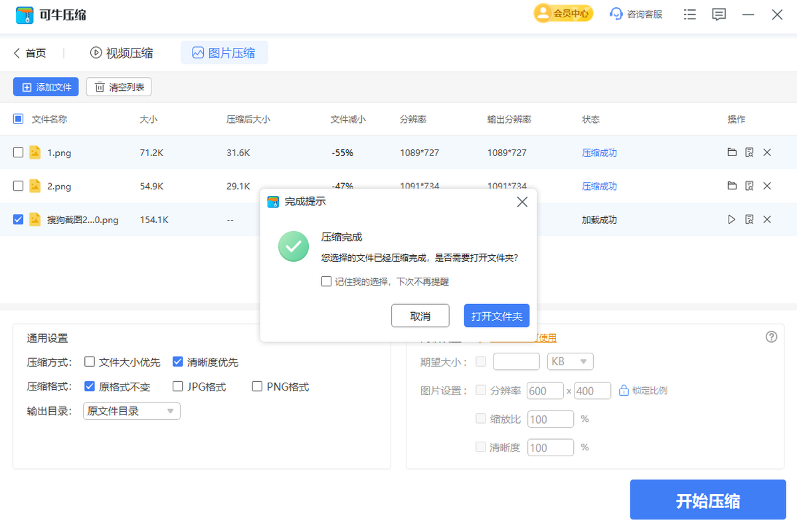Screen dimensions: 797x532
Task: Start compressing 搜狗截图 file via play icon
Action: [x=732, y=219]
